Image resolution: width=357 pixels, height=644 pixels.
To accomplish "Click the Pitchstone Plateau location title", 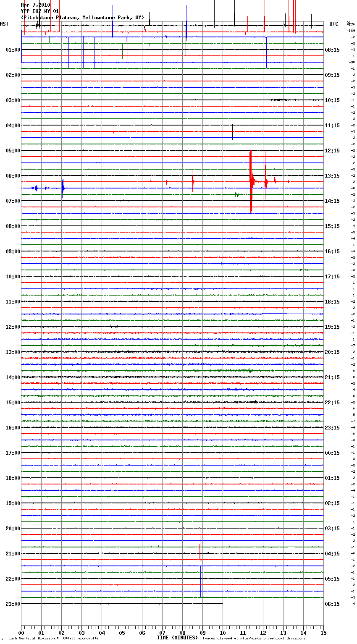I will [x=82, y=18].
